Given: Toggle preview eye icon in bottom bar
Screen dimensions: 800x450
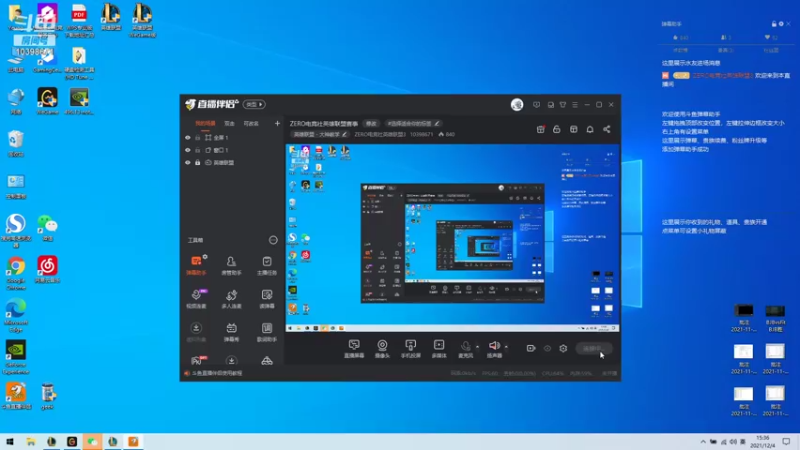Looking at the screenshot, I should [x=547, y=348].
